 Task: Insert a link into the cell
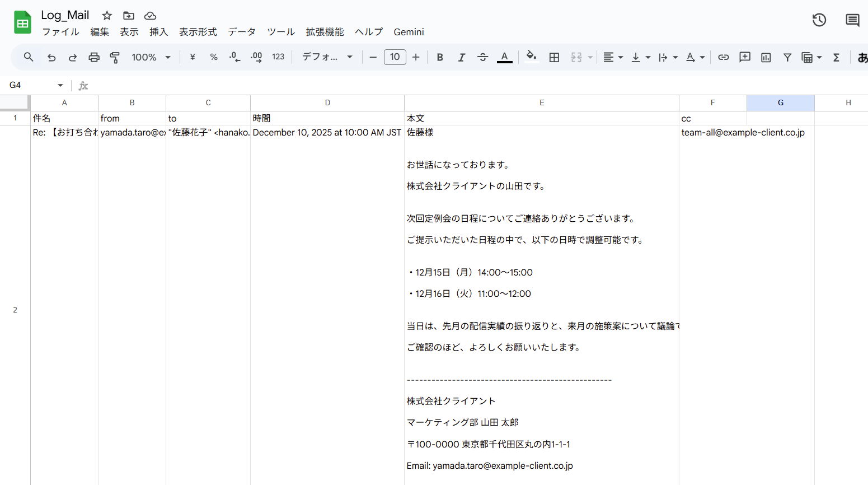pos(723,57)
